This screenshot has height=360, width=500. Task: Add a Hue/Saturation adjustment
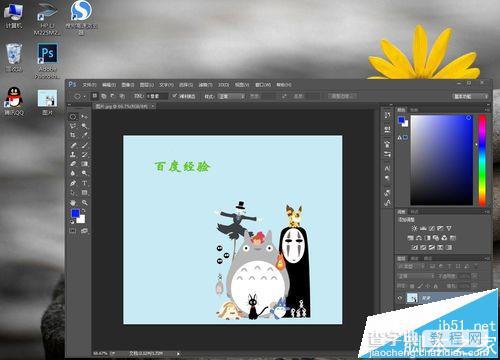pyautogui.click(x=411, y=238)
